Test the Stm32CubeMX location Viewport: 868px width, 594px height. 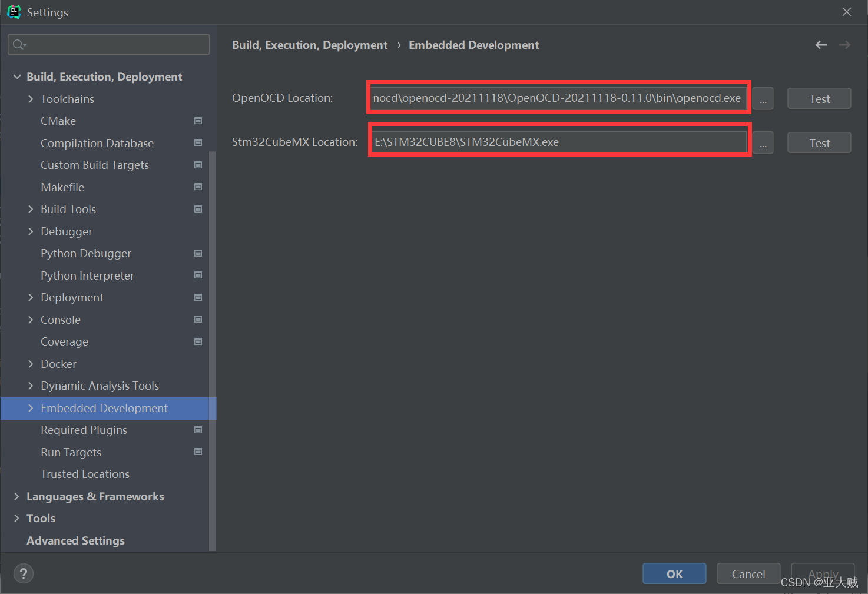[x=819, y=142]
